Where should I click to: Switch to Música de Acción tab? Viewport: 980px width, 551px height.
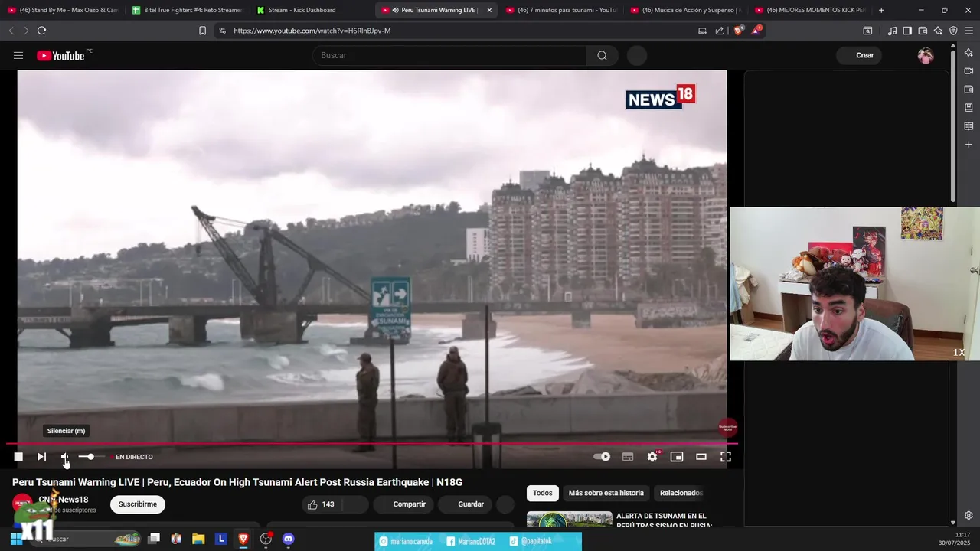coord(686,10)
